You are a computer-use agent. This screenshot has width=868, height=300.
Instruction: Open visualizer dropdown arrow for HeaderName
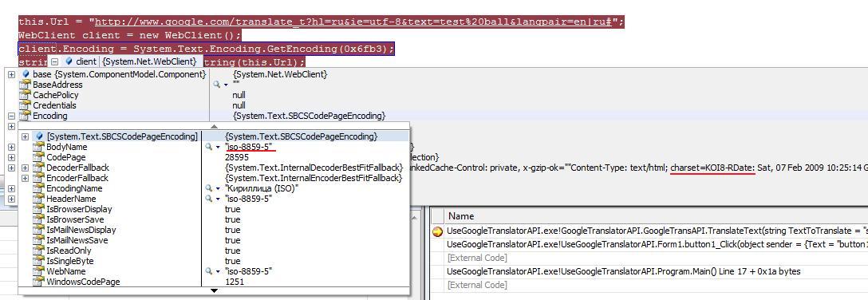(218, 199)
